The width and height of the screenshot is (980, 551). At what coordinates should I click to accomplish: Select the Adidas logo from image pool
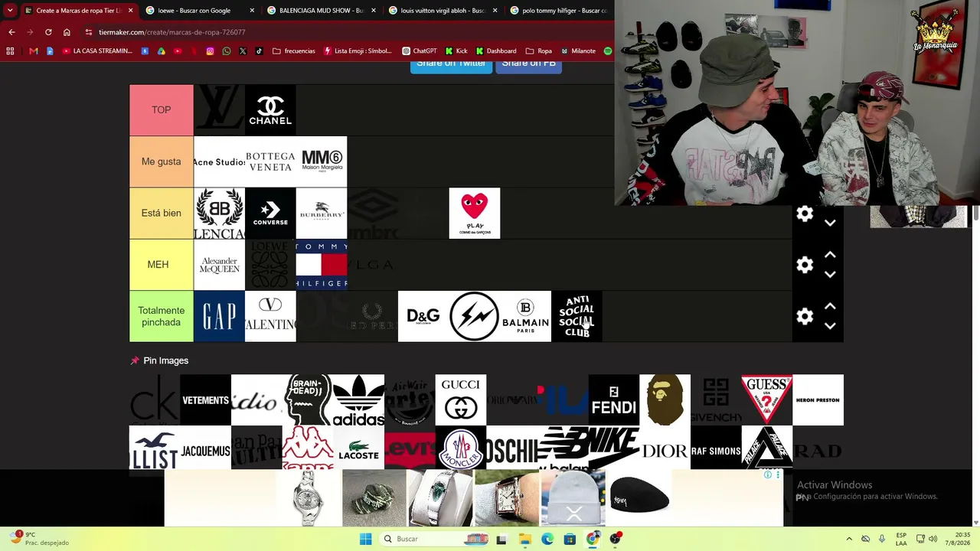pyautogui.click(x=358, y=400)
